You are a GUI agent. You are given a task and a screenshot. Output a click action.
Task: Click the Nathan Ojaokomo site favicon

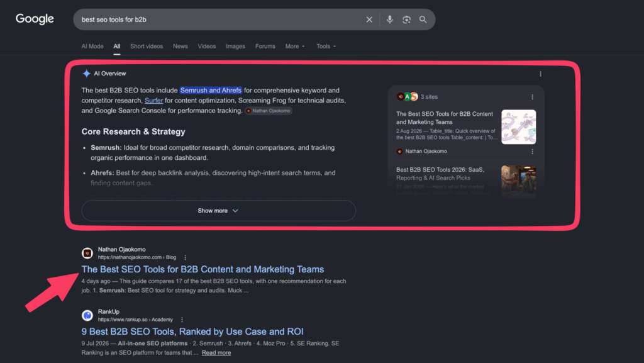[x=87, y=253]
